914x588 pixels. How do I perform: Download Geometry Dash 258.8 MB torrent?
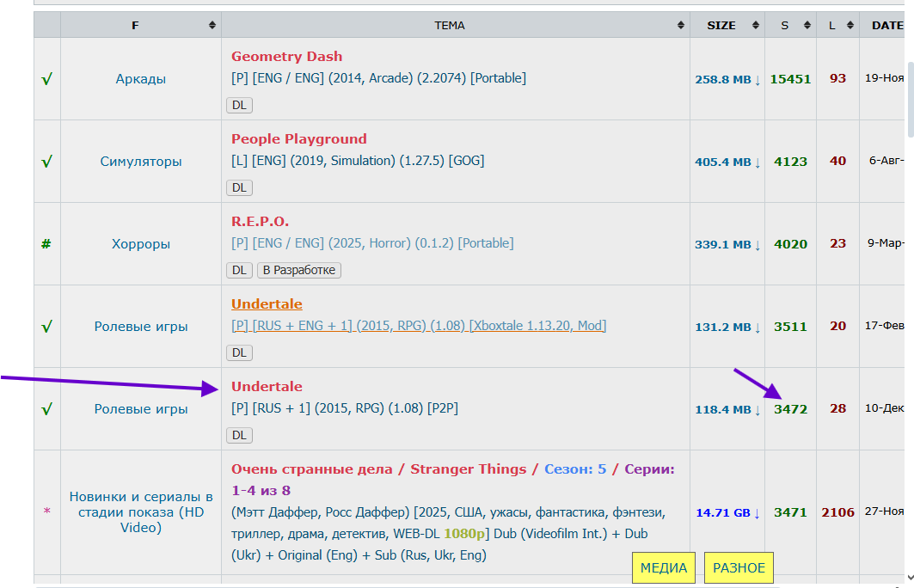pos(727,79)
